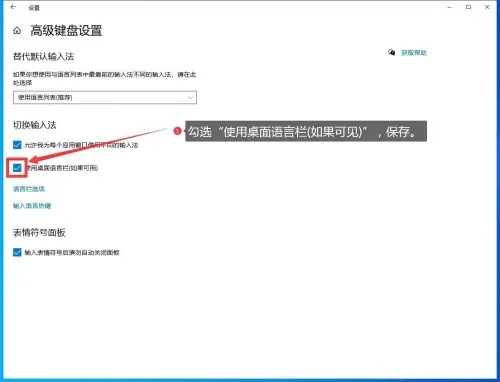Viewport: 500px width, 382px height.
Task: Close the Settings window
Action: pyautogui.click(x=487, y=7)
